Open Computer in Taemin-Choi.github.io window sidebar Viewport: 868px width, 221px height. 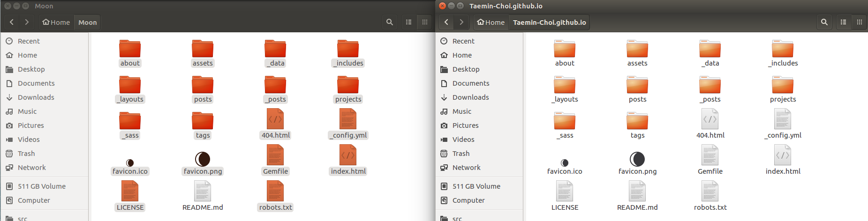tap(479, 200)
